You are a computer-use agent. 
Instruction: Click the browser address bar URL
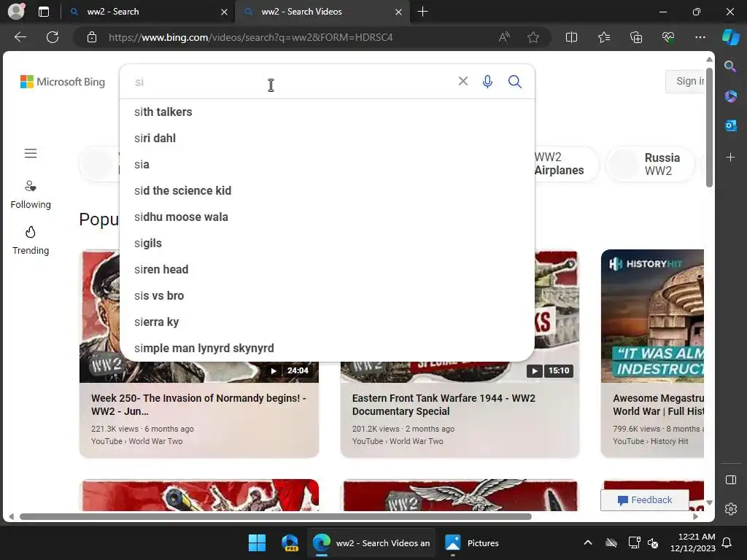click(251, 37)
